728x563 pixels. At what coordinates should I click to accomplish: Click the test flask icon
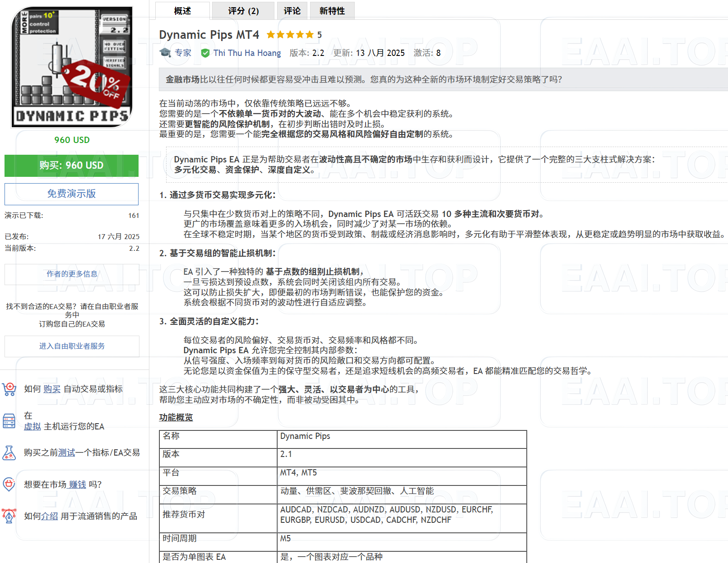(x=9, y=452)
